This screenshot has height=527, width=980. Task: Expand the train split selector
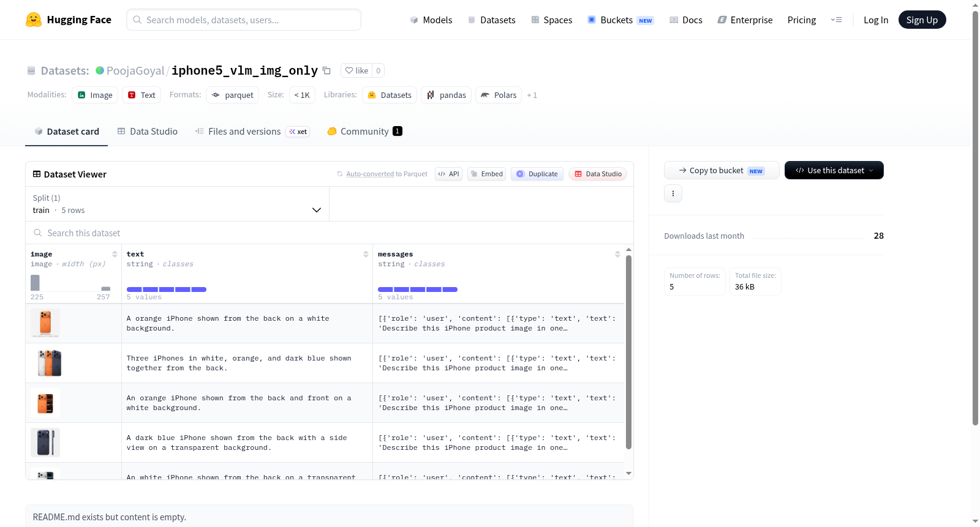pyautogui.click(x=177, y=204)
